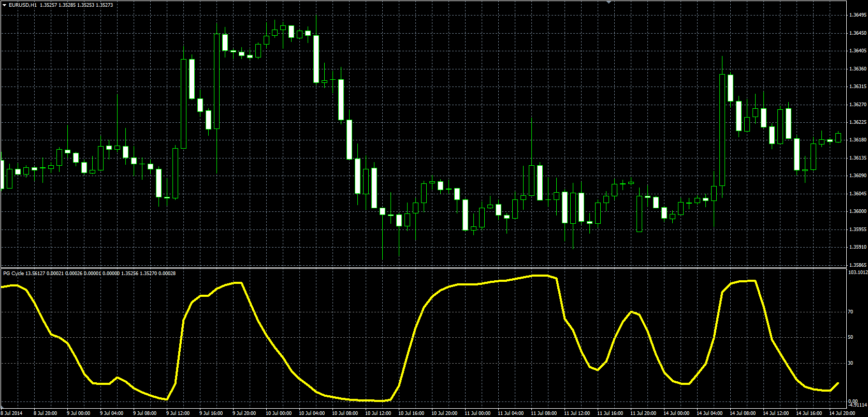
Task: Click the 10 Jul 16:00 time label
Action: [411, 413]
